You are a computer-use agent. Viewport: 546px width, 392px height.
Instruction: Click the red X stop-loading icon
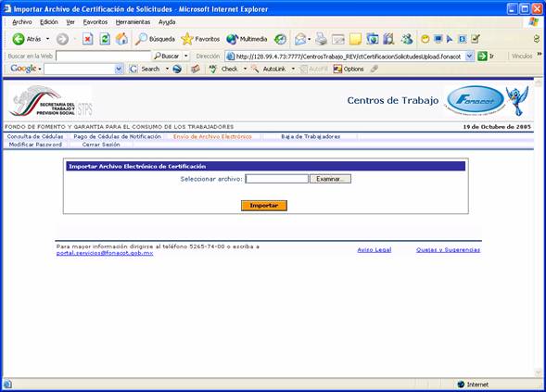[x=88, y=39]
